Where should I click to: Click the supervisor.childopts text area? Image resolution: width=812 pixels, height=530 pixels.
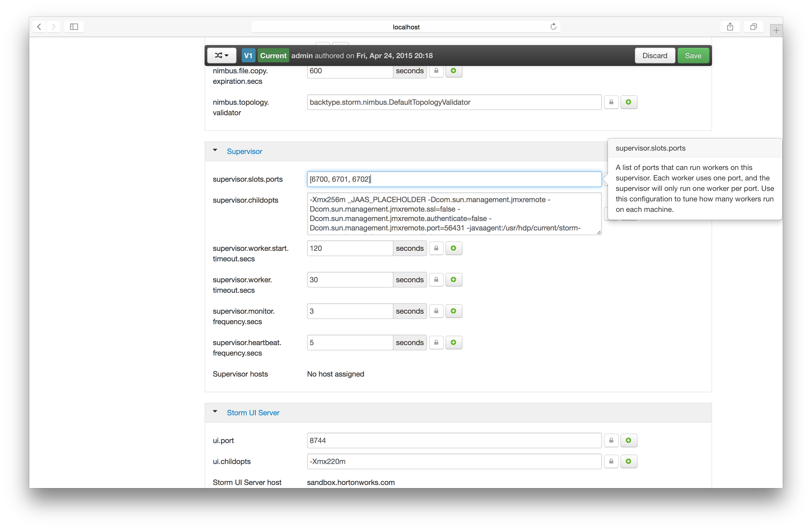coord(454,213)
